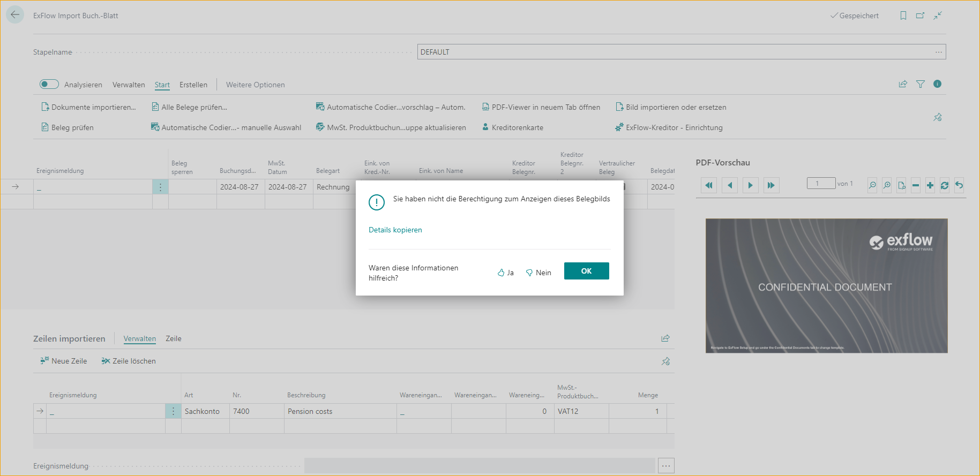980x476 pixels.
Task: Click the zoom-in magnifier in PDF preview
Action: click(887, 185)
